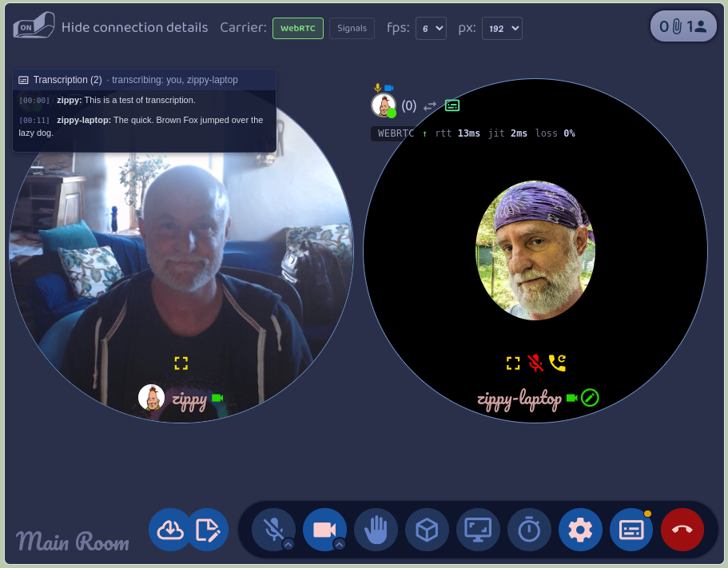Open settings with the gear button
The height and width of the screenshot is (568, 728).
click(580, 530)
